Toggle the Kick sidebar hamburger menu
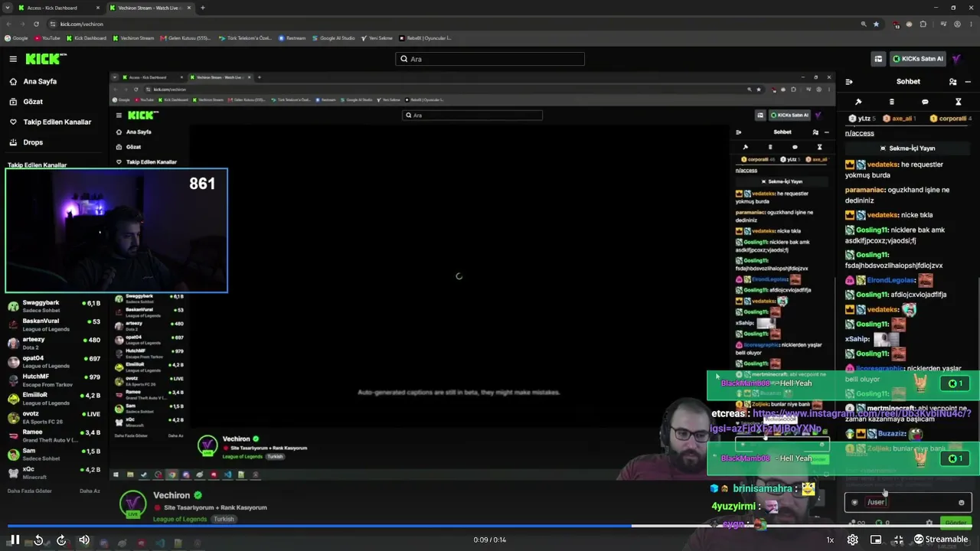This screenshot has width=980, height=551. [x=13, y=59]
